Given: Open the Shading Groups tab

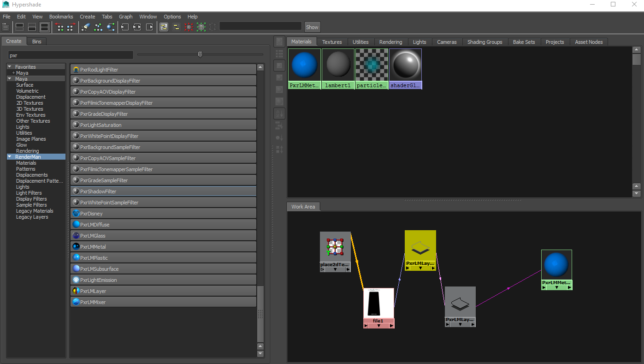Looking at the screenshot, I should tap(485, 42).
